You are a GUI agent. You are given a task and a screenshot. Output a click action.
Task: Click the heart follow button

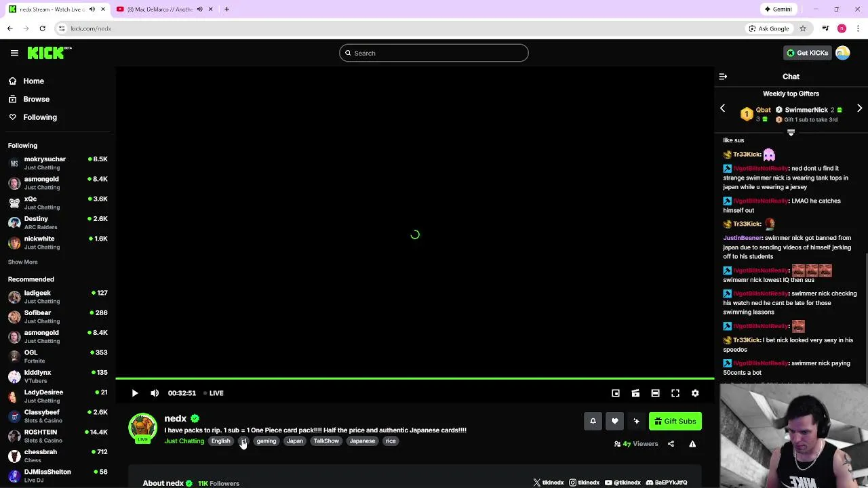[x=614, y=422]
